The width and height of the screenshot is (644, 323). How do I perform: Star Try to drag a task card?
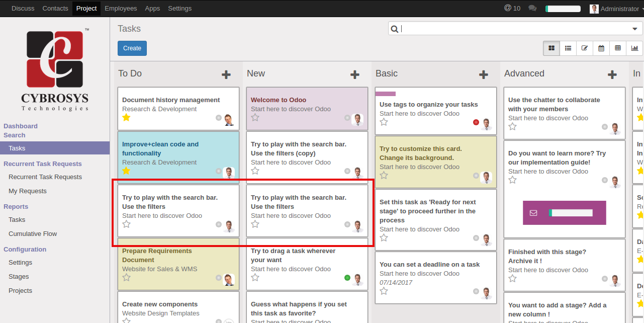(255, 277)
